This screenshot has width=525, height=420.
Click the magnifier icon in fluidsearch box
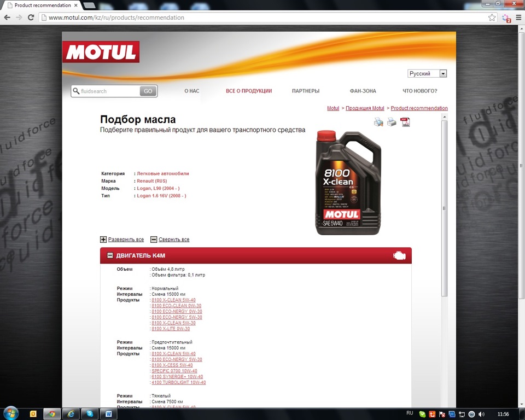[x=76, y=91]
